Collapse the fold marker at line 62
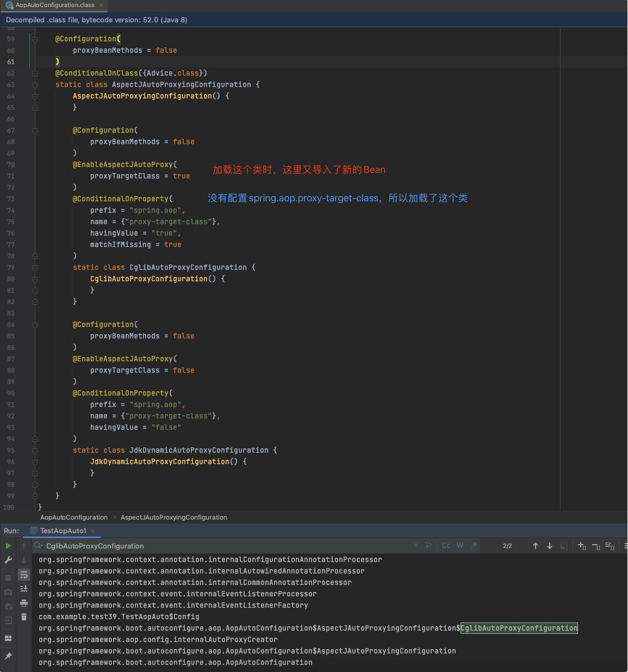 tap(35, 73)
